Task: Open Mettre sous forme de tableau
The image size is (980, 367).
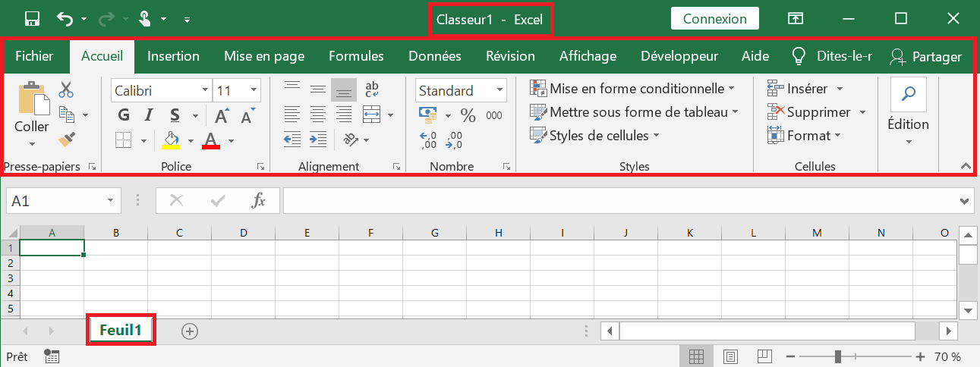Action: (635, 112)
